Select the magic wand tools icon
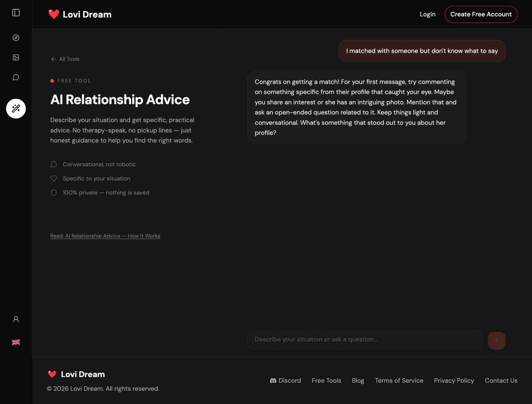The image size is (532, 404). [x=16, y=109]
